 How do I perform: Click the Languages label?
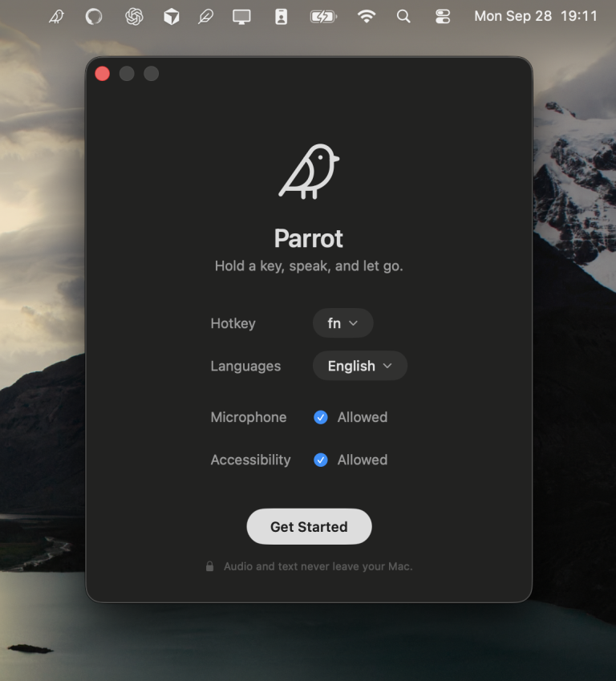coord(245,366)
